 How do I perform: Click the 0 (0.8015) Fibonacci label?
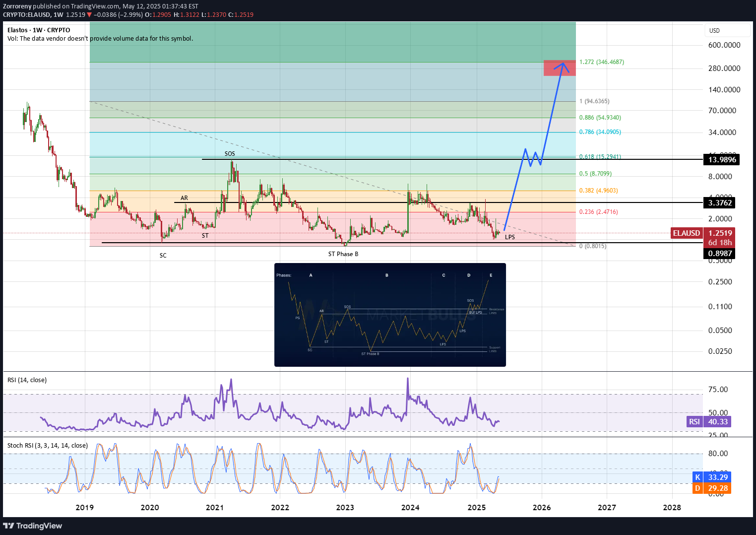point(593,246)
